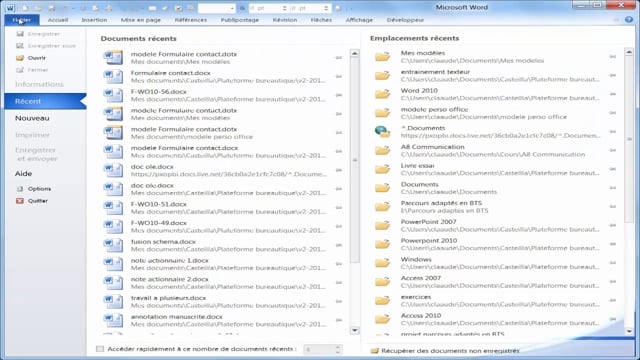Enable quick access to recent documents checkbox
Image resolution: width=640 pixels, height=360 pixels.
pos(100,349)
